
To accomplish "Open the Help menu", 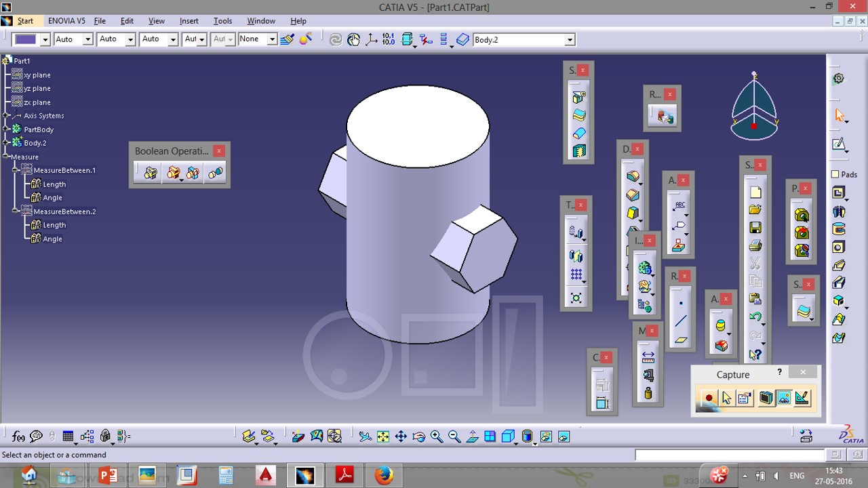I will (298, 21).
